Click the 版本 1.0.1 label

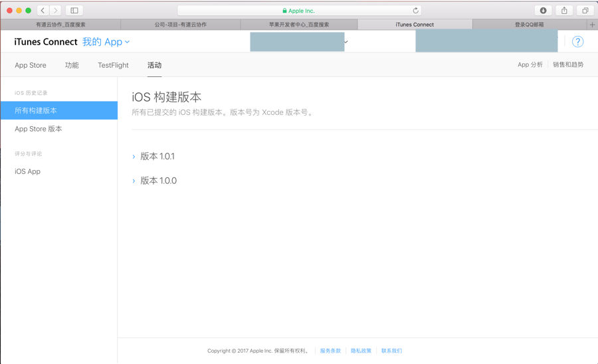[x=157, y=156]
